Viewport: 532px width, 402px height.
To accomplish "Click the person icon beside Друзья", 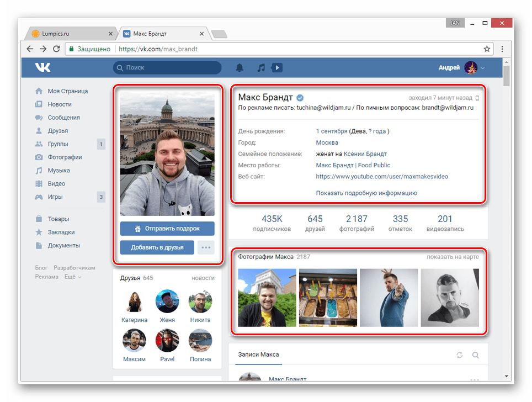I will (39, 131).
